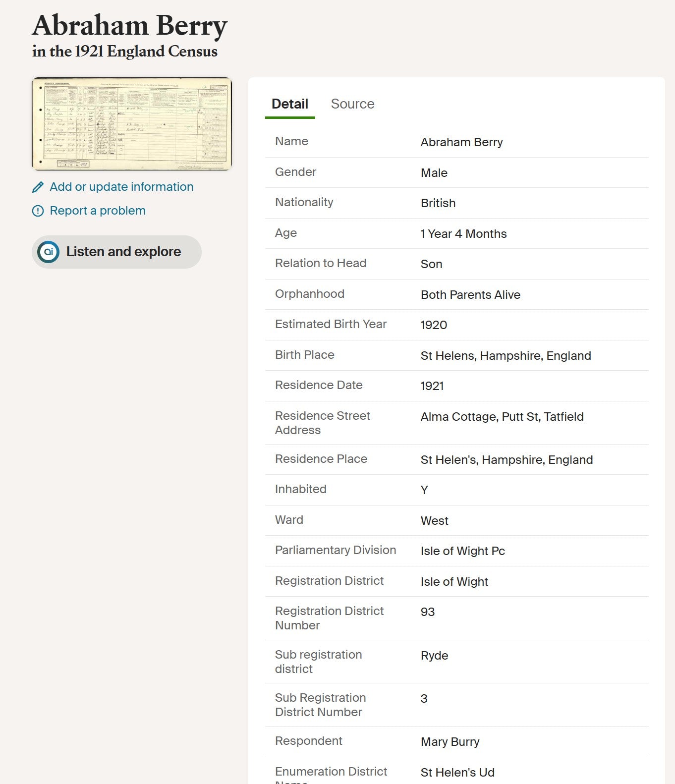Click birth place St Helens, Hampshire, England
Viewport: 675px width, 784px height.
click(506, 356)
